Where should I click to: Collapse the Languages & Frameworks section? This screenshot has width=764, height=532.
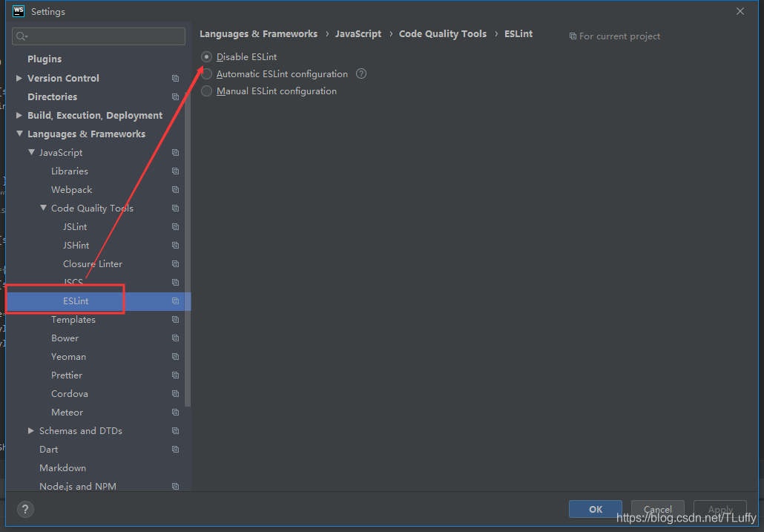(19, 134)
